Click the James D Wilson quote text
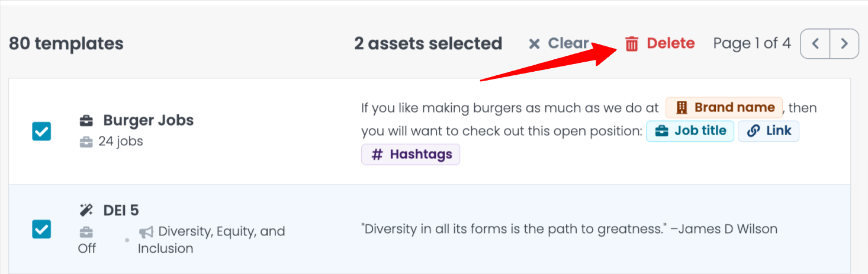Screen dimensions: 868x274 568,229
